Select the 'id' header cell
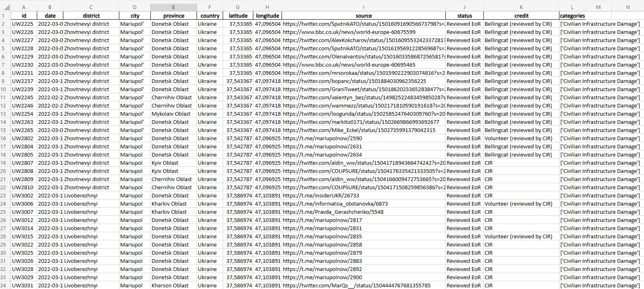The image size is (644, 289). click(x=24, y=16)
